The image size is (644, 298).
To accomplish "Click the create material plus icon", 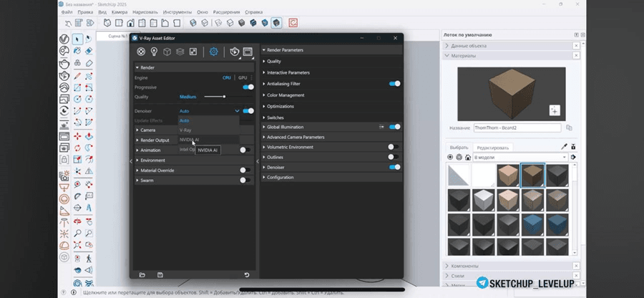I will click(x=555, y=110).
